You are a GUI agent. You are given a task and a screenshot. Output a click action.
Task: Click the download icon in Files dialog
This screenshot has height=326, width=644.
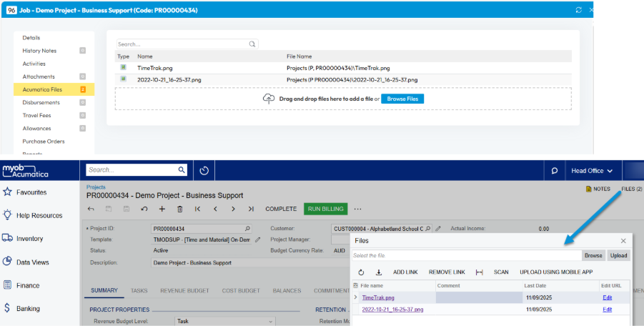click(379, 272)
